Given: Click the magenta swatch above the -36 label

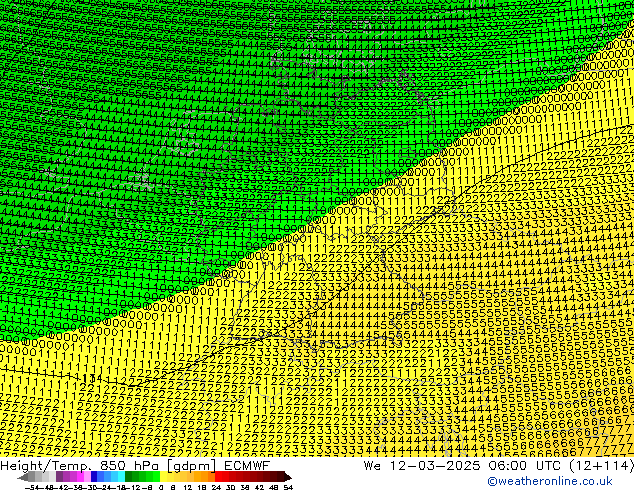Looking at the screenshot, I should 80,477.
